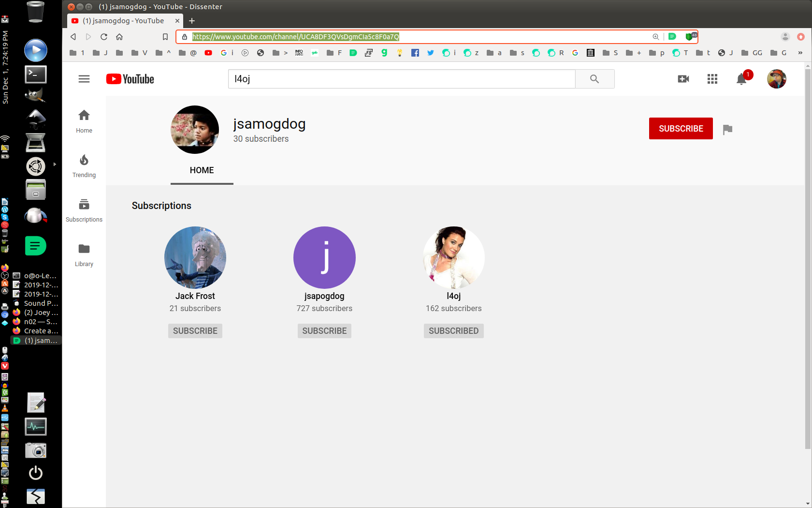
Task: Open the bookmark folder labeled S
Action: [x=610, y=53]
